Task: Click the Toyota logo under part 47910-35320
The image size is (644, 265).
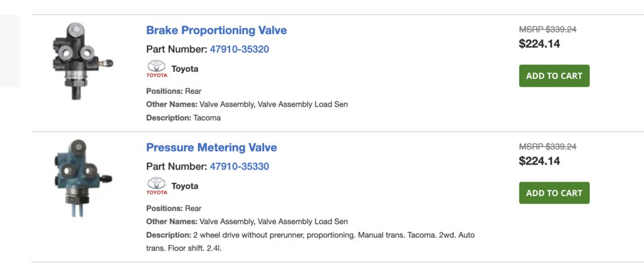Action: [157, 69]
